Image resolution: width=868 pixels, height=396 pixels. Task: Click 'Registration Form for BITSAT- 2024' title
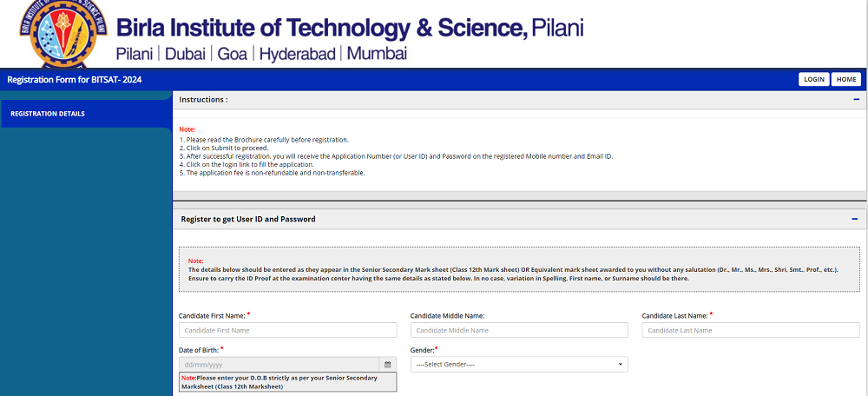coord(74,80)
